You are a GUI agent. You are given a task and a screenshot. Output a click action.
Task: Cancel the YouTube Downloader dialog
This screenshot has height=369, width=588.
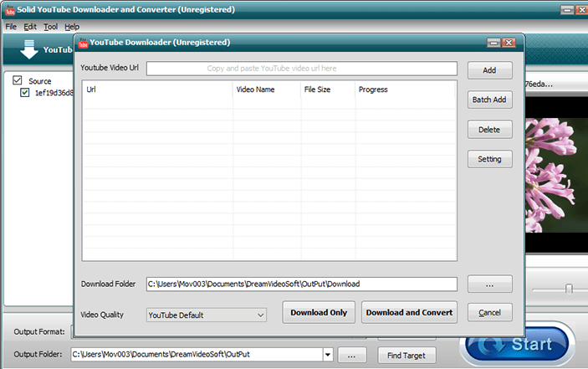coord(490,312)
